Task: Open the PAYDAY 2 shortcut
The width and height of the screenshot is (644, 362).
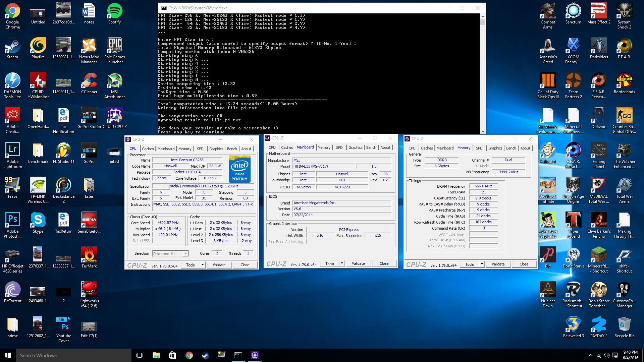Action: tap(599, 327)
